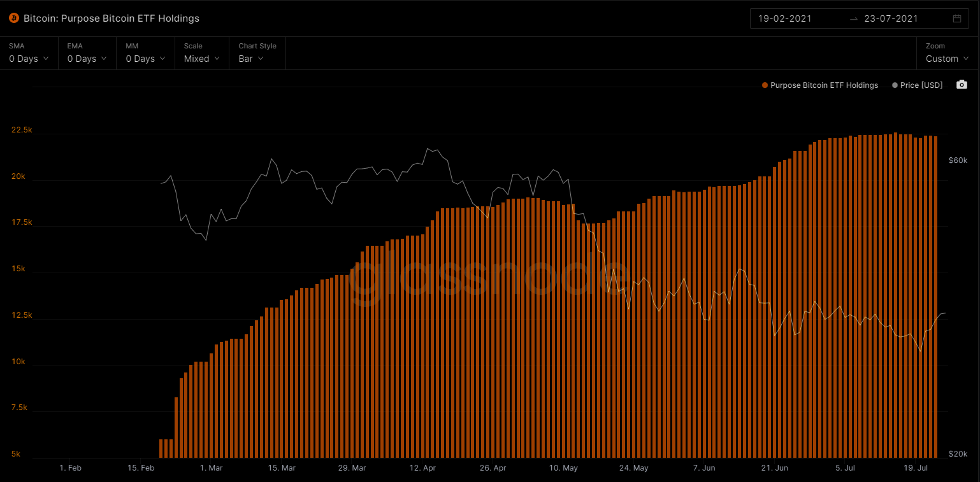
Task: Click the 17.5k left axis label
Action: pyautogui.click(x=22, y=222)
